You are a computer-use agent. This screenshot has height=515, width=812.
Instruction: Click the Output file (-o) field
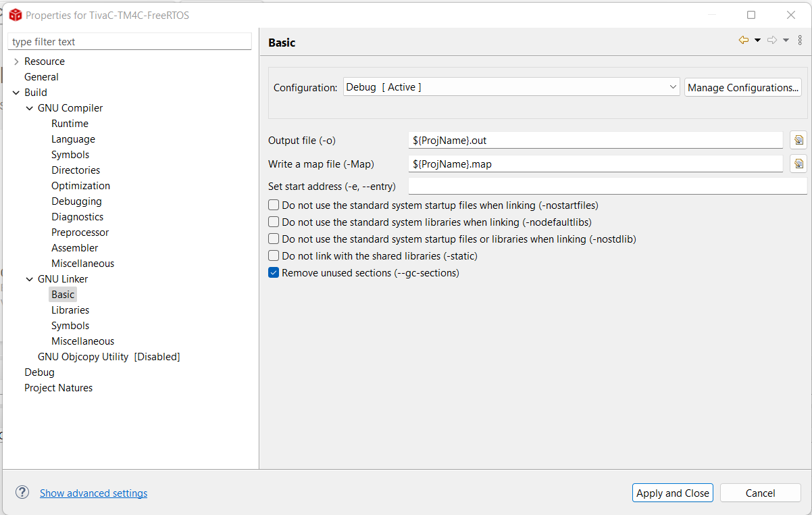tap(596, 141)
